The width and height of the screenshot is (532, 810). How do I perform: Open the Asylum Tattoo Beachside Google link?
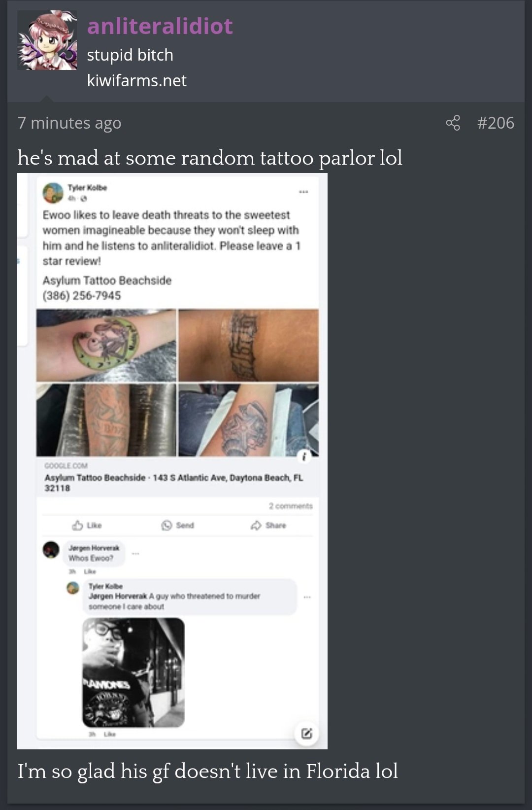click(x=174, y=477)
